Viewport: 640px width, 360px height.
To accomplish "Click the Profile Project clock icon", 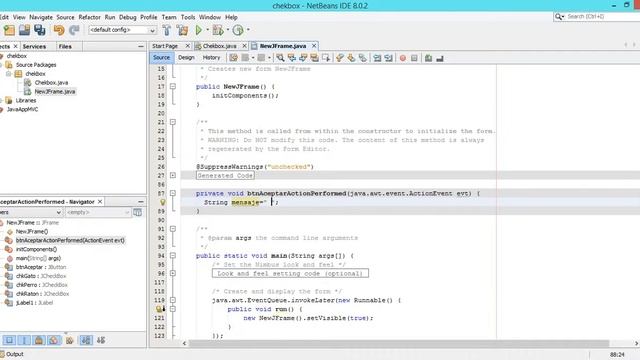I will pos(238,30).
